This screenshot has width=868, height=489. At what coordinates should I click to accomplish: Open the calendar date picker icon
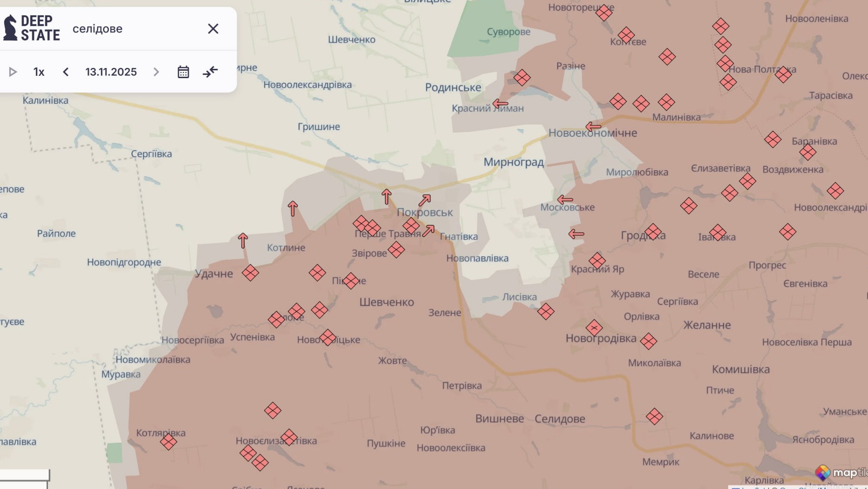coord(183,71)
